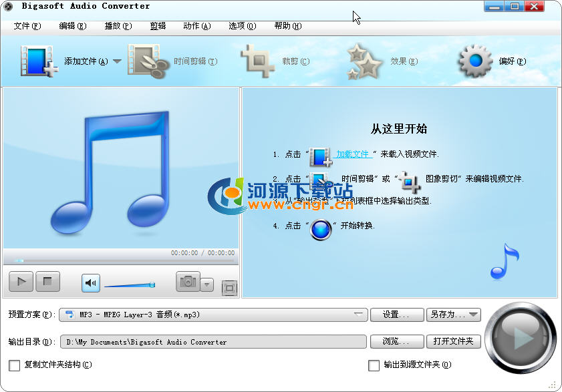This screenshot has width=562, height=392.
Task: Enable 复制文件夹结构 checkbox
Action: 14,365
